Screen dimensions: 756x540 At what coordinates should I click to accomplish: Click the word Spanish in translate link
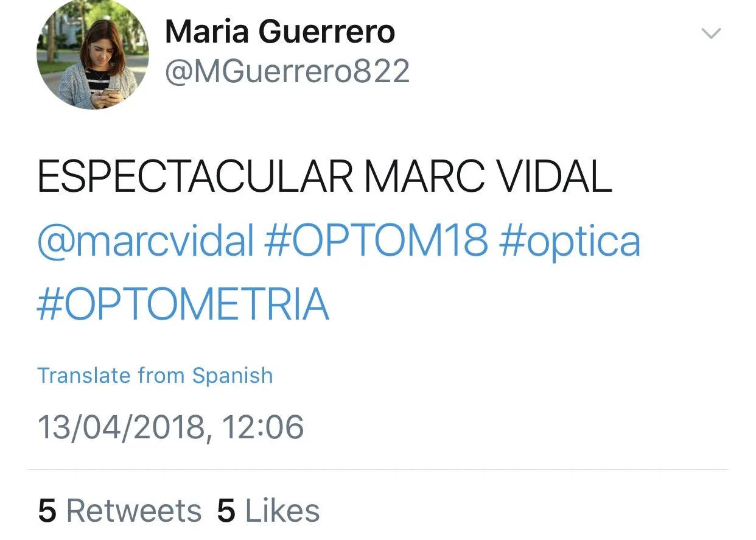(x=233, y=376)
